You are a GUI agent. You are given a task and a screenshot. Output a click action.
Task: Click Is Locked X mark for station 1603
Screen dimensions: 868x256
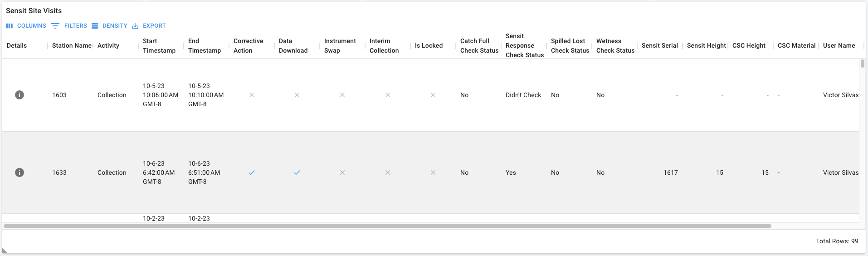433,95
